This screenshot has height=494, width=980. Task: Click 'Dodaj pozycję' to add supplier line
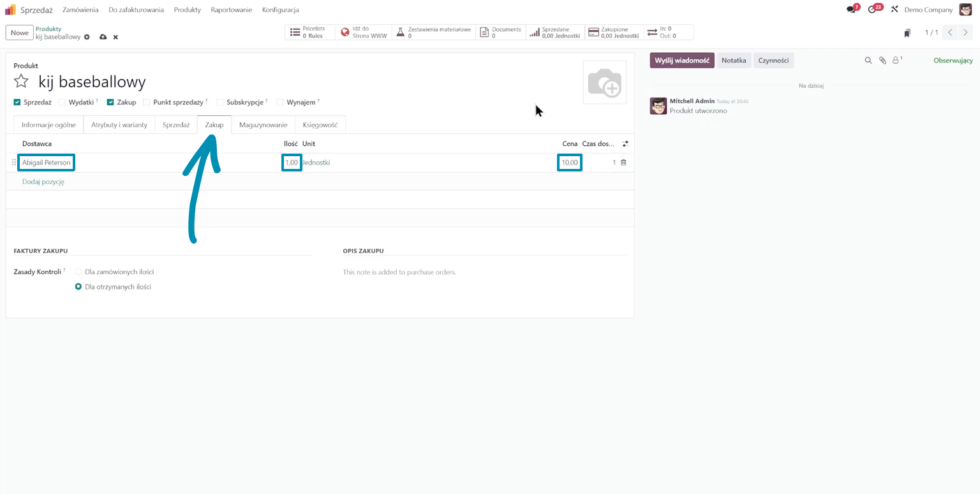pyautogui.click(x=43, y=182)
